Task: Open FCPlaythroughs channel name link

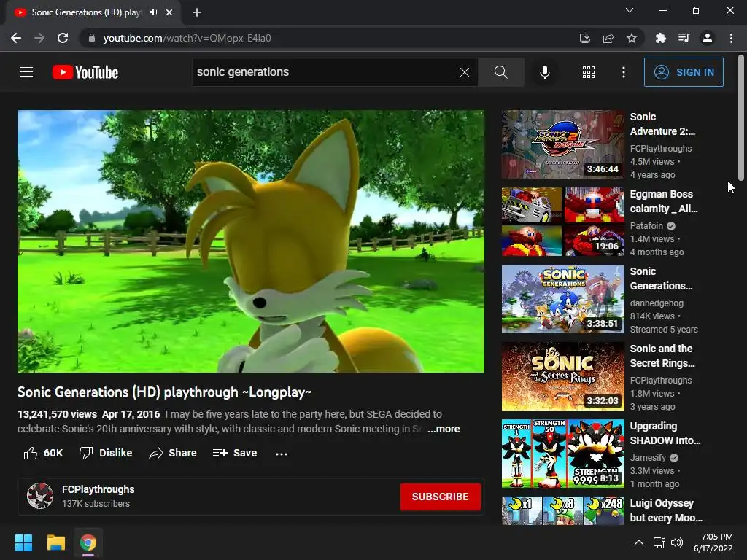Action: coord(98,489)
